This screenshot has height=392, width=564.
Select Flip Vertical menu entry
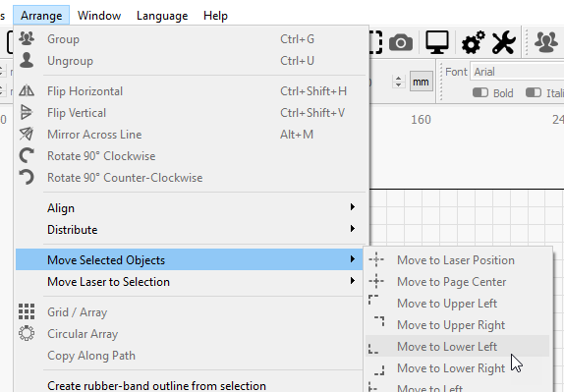(192, 113)
